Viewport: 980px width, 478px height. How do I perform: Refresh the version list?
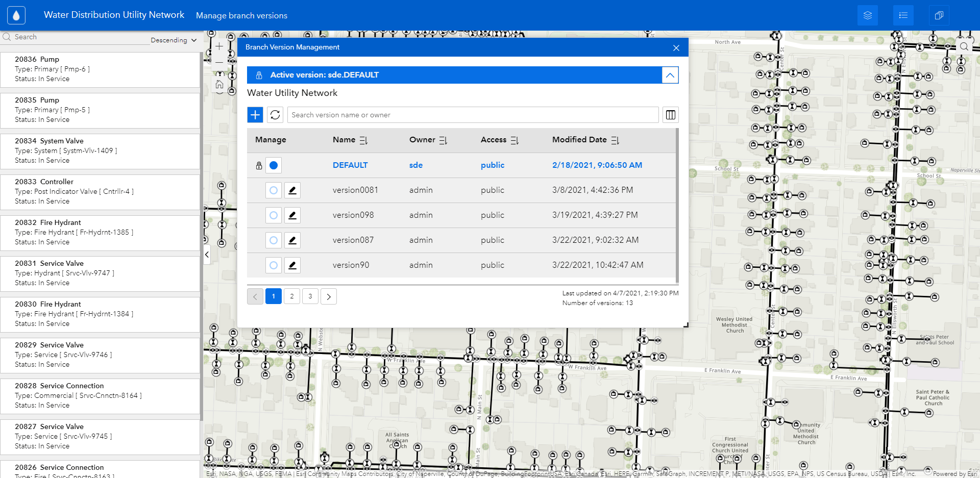275,115
